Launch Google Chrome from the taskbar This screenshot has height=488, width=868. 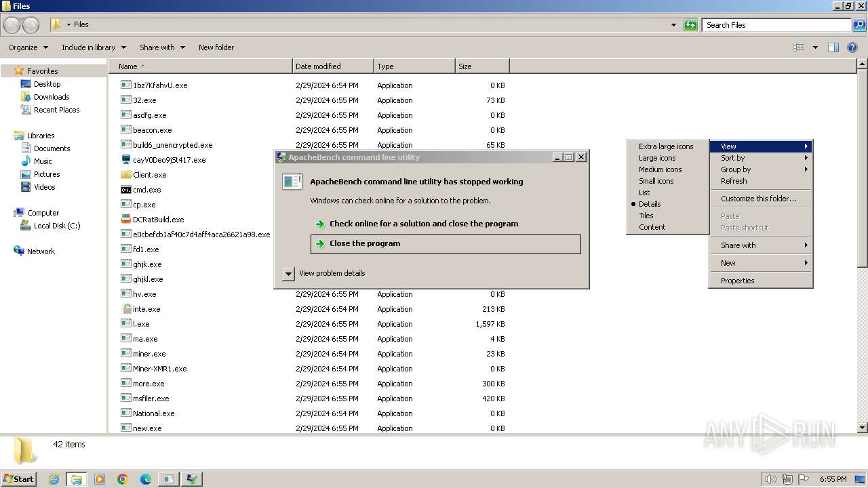123,479
